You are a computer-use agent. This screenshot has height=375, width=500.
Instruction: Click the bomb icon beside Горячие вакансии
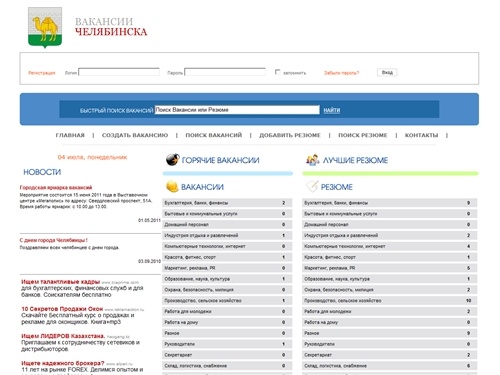(172, 160)
